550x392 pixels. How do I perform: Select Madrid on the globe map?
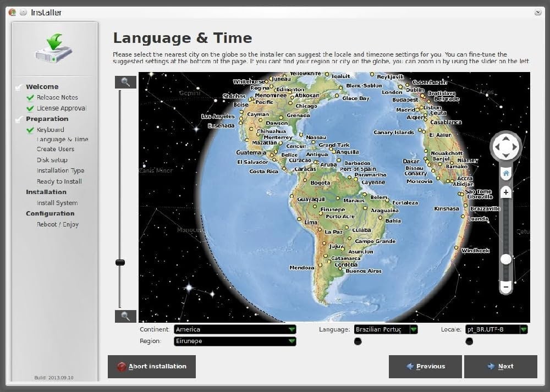tap(405, 110)
